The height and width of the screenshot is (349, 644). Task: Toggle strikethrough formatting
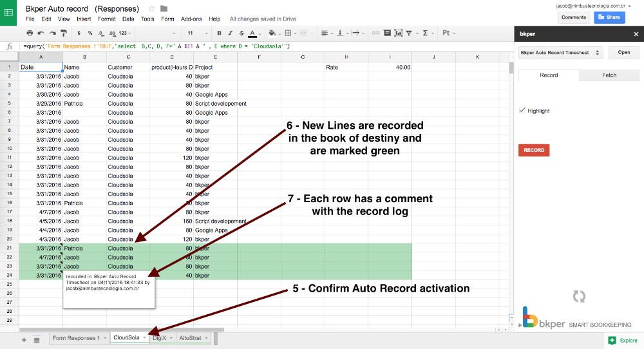pyautogui.click(x=241, y=33)
